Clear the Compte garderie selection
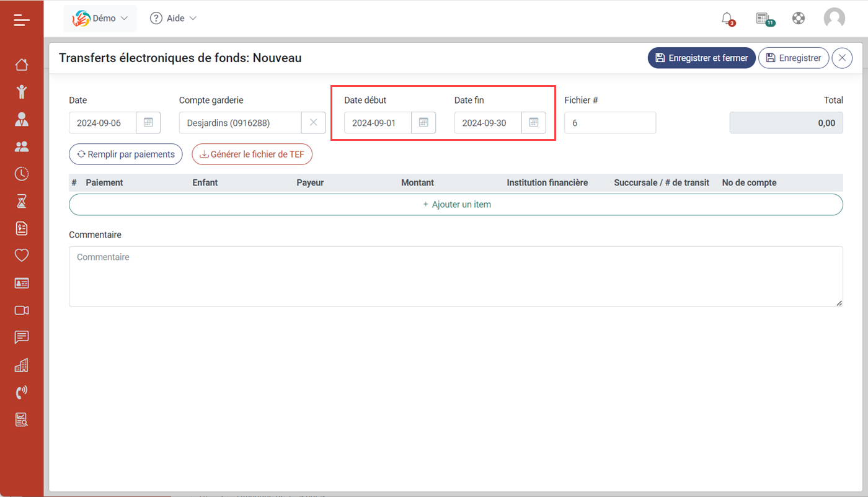This screenshot has height=497, width=868. click(313, 123)
